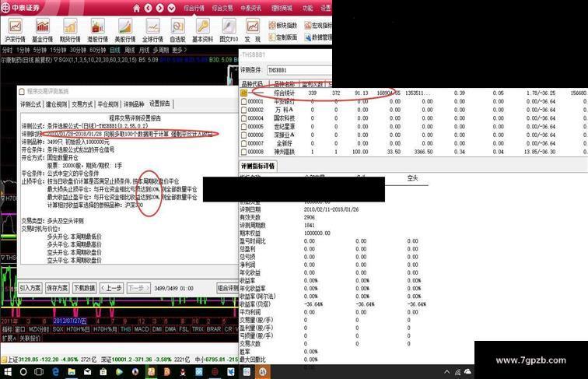Open 数据管理 data management
This screenshot has height=379, width=588.
pos(318,37)
